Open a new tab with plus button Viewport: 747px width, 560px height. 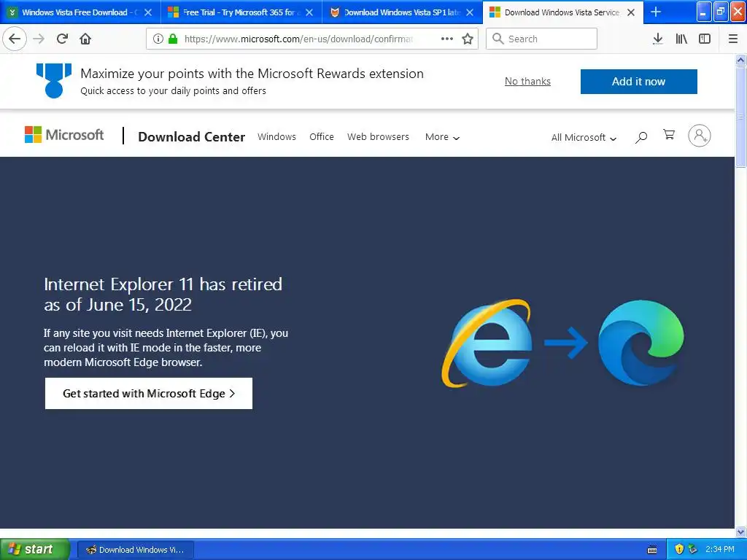pos(656,12)
